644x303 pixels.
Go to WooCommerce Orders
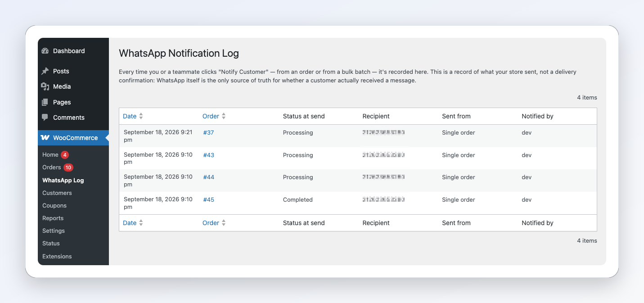51,167
